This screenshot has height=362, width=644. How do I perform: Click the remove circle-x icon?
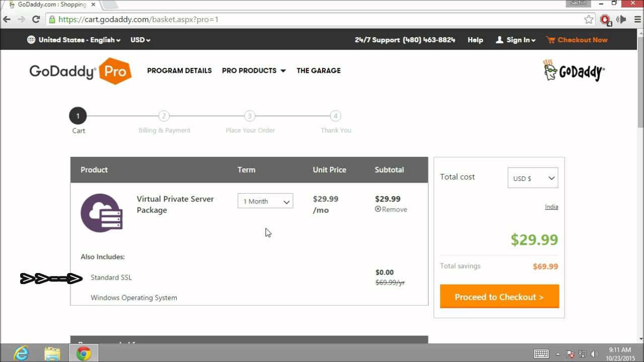[x=378, y=209]
